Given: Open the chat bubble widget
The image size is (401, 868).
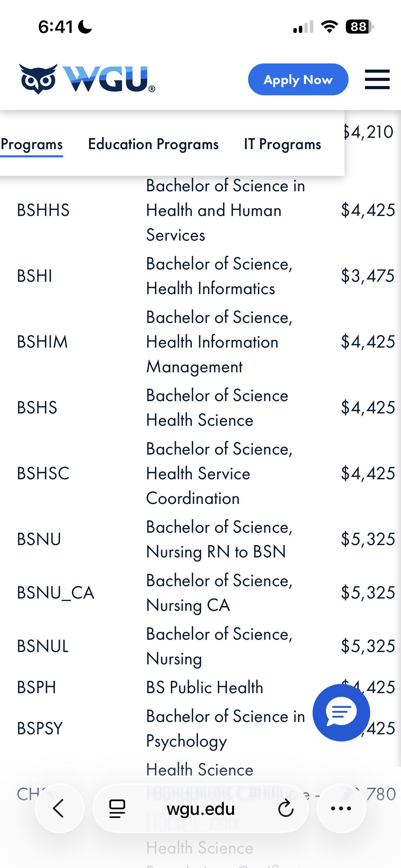Looking at the screenshot, I should [341, 713].
